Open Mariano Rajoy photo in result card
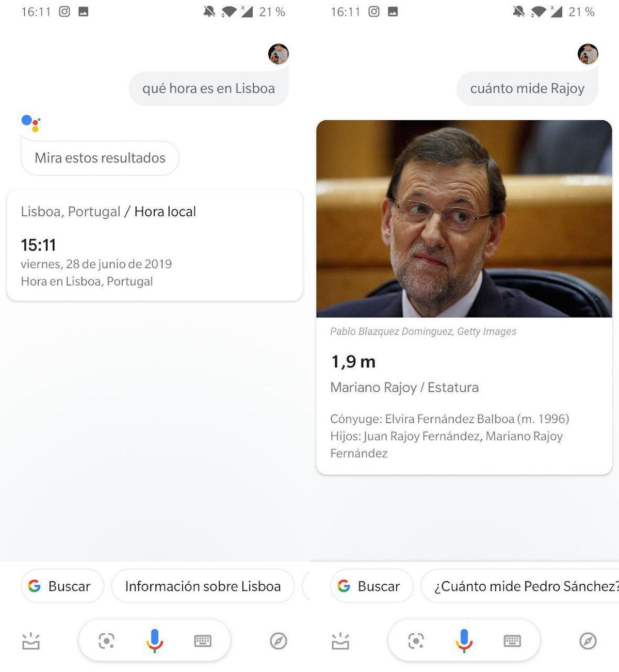 click(464, 219)
